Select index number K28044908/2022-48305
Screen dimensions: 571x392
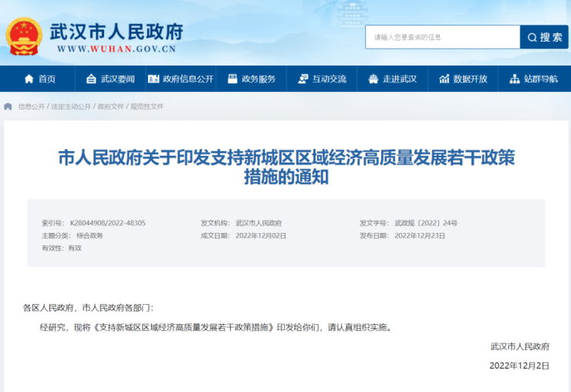click(108, 223)
